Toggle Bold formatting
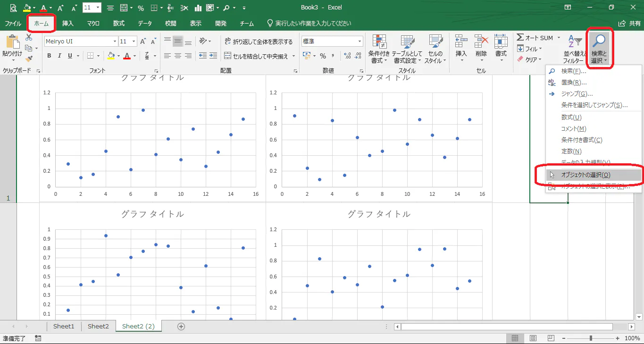Screen dimensions: 644x344 click(x=49, y=56)
